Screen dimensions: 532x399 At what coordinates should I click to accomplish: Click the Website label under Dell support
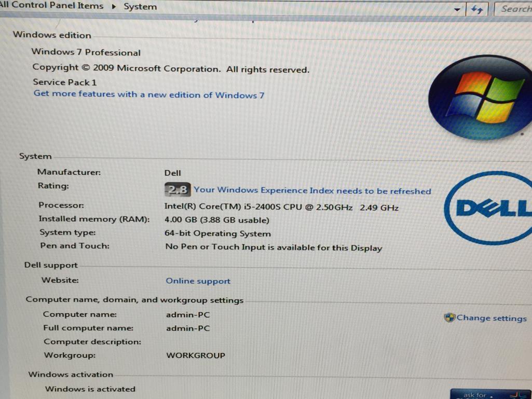coord(60,280)
